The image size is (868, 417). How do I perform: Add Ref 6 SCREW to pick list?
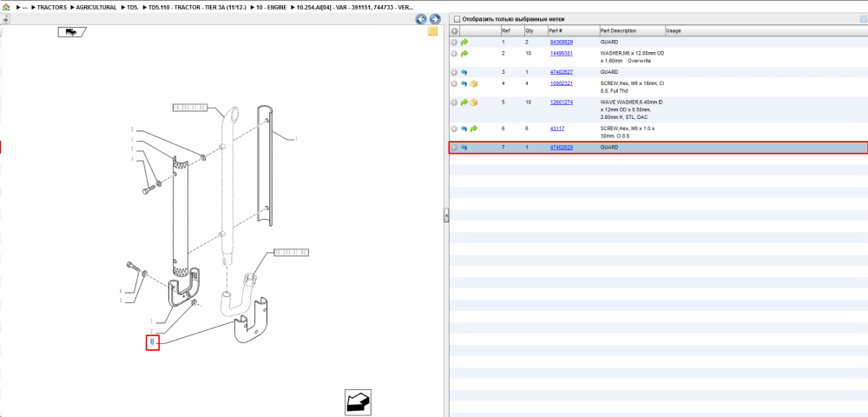[x=454, y=129]
